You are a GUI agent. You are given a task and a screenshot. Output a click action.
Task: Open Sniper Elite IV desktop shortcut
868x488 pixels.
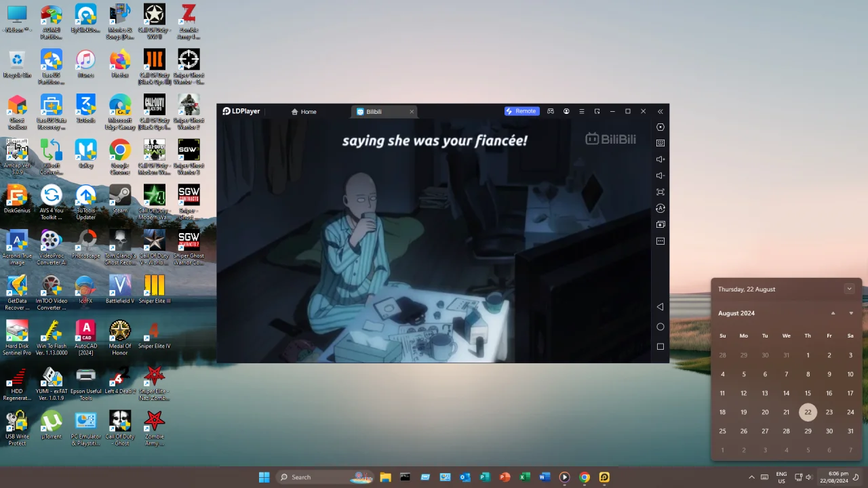pos(154,335)
